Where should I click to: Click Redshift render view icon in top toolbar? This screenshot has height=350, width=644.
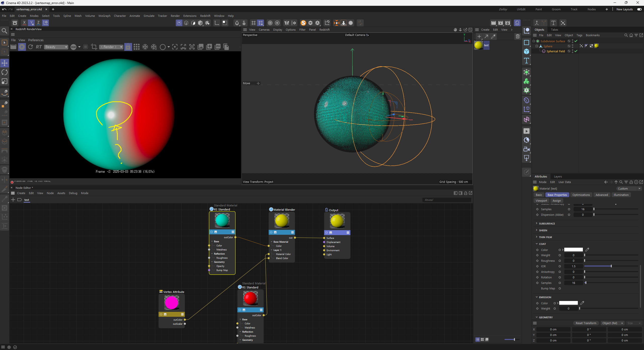[x=517, y=23]
